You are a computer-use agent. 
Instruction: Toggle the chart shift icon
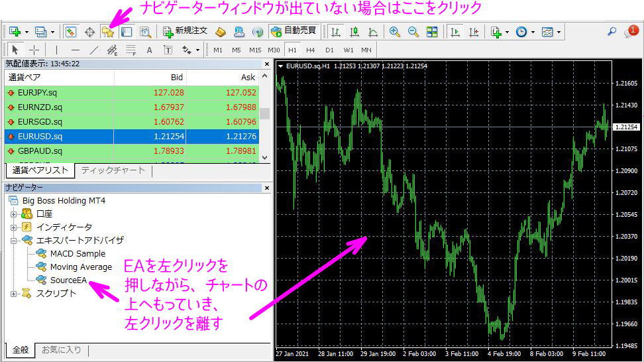(x=474, y=32)
